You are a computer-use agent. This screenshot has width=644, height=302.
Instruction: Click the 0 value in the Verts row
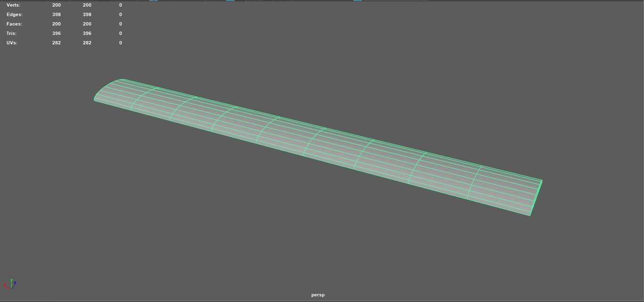pyautogui.click(x=121, y=5)
